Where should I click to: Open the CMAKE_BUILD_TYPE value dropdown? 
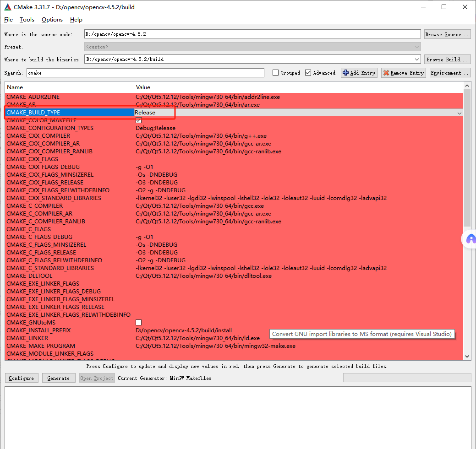click(460, 113)
